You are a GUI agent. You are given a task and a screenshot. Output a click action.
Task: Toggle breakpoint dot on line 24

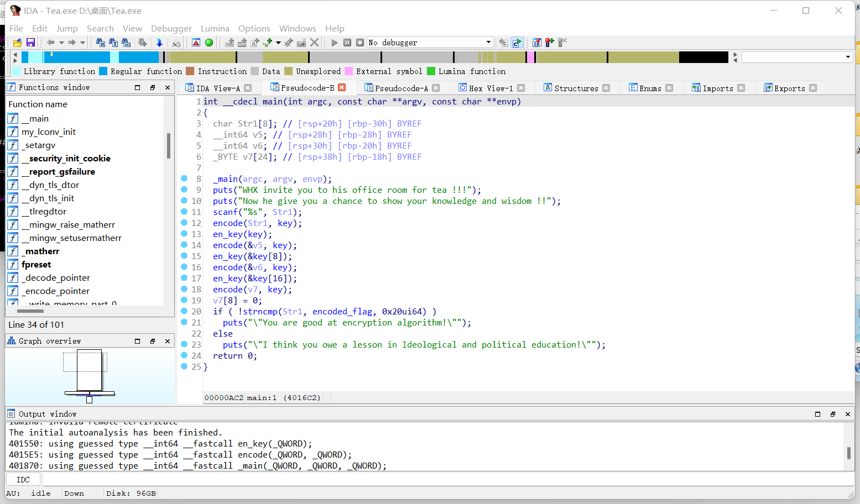click(x=184, y=355)
